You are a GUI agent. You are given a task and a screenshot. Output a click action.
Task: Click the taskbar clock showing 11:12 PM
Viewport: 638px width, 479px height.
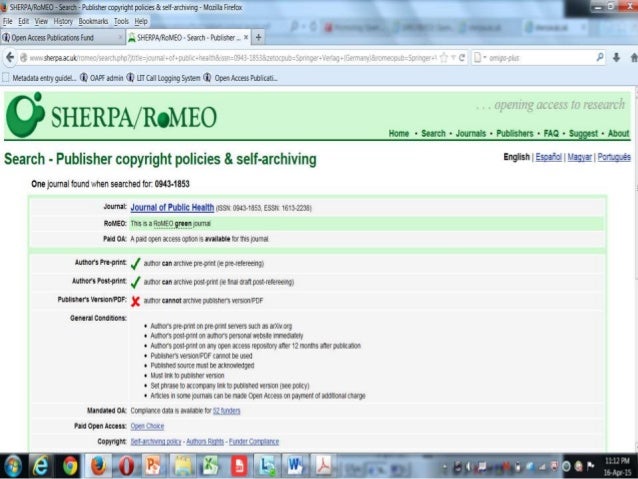(x=617, y=466)
